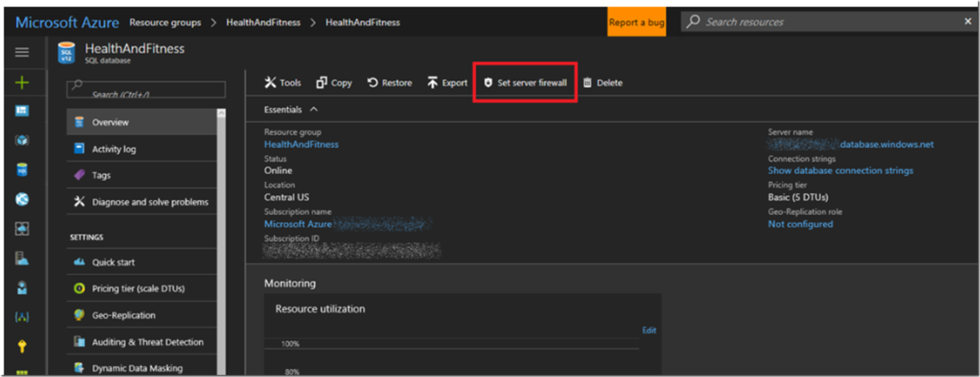Screen dimensions: 980x377
Task: Click the brackets resource groups sidebar icon
Action: [x=22, y=317]
